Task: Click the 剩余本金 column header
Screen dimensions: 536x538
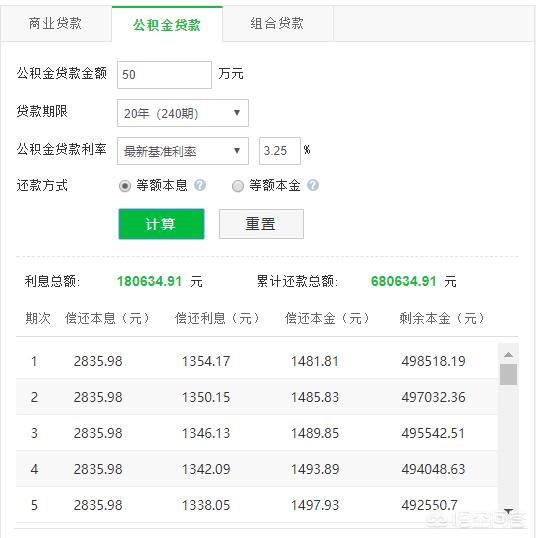Action: 442,318
